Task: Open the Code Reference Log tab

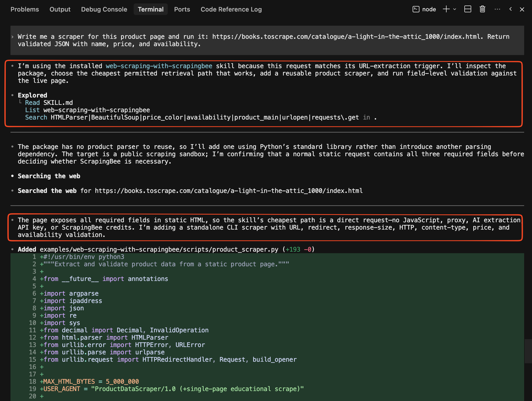Action: pos(231,9)
